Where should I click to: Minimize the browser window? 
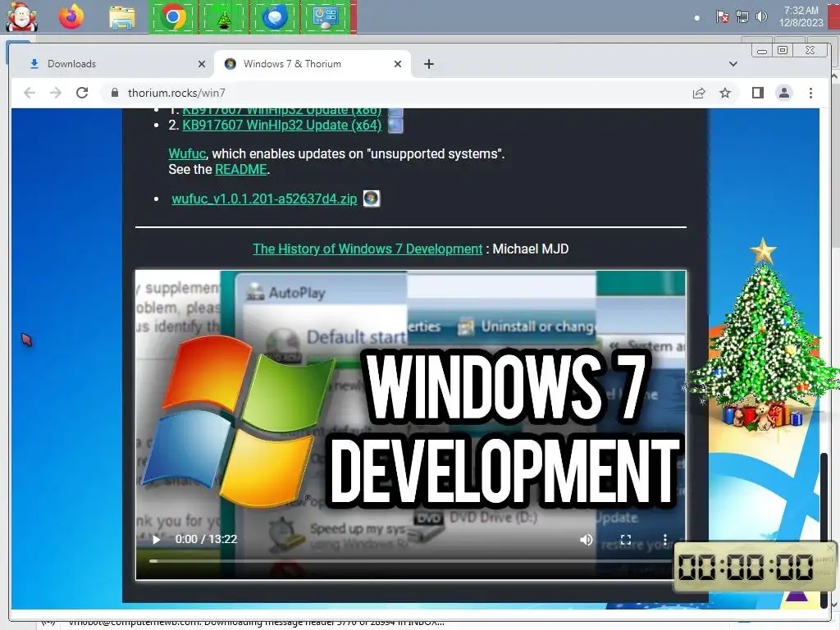point(762,51)
